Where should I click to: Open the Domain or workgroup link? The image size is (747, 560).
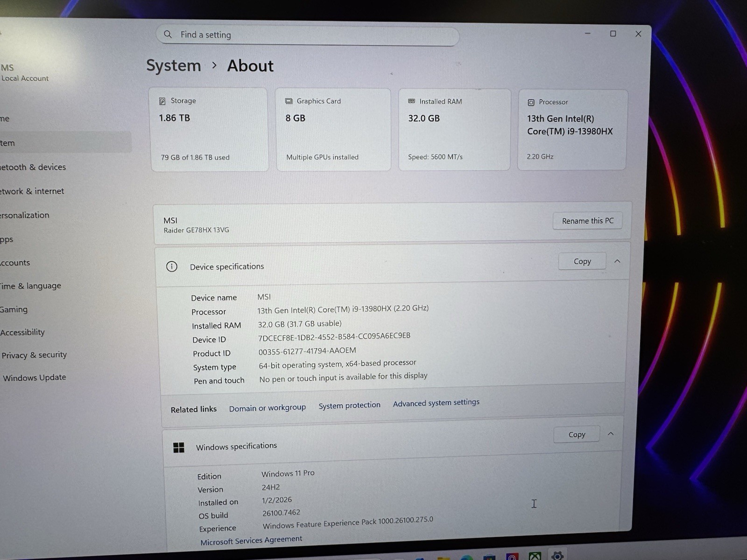point(268,408)
